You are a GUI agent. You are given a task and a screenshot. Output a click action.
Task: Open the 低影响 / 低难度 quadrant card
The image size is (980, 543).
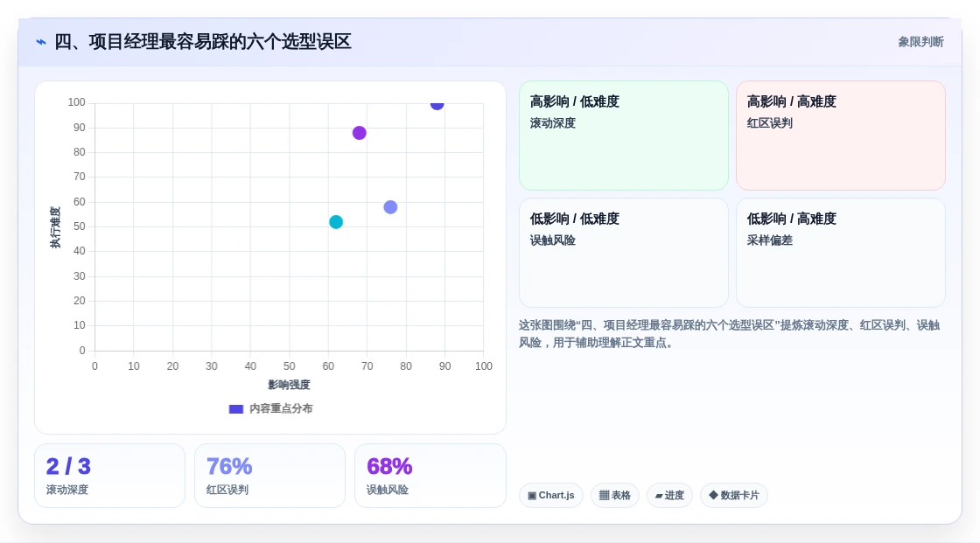[624, 253]
